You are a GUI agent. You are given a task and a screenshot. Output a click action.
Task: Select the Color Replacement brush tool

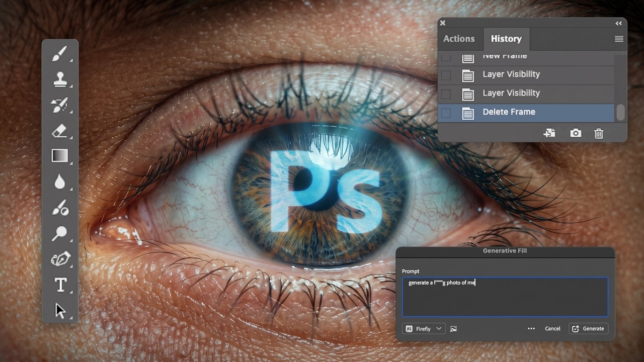coord(60,208)
